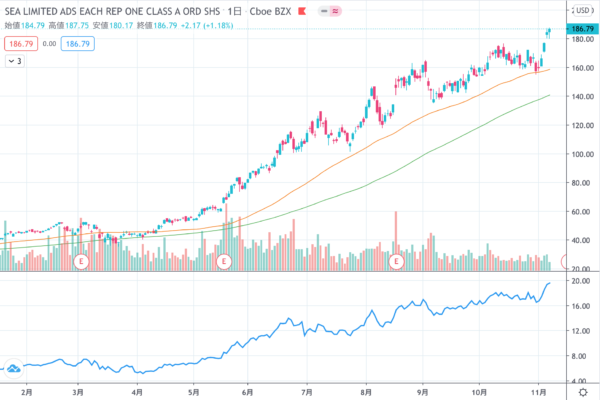This screenshot has width=600, height=400.
Task: Click the 安値 180.17 low value
Action: point(113,26)
